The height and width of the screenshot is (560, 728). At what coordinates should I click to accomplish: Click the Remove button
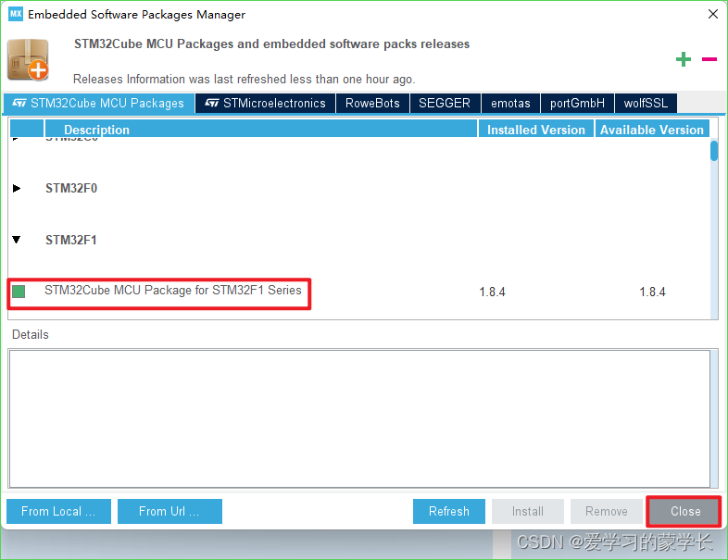coord(607,511)
